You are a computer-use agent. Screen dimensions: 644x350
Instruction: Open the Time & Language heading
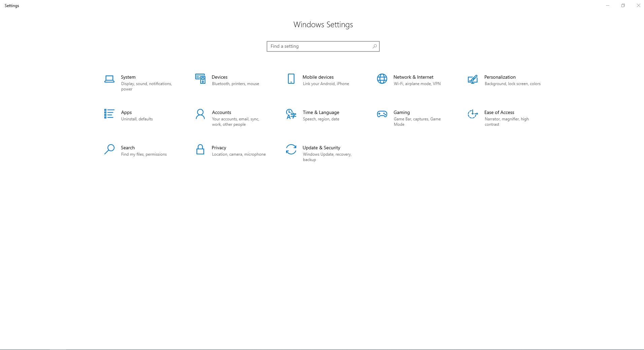point(321,112)
